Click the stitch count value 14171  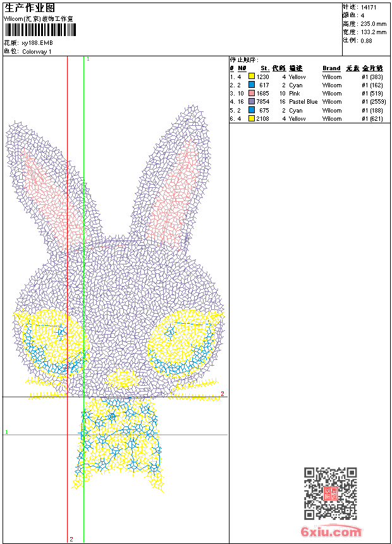click(369, 8)
